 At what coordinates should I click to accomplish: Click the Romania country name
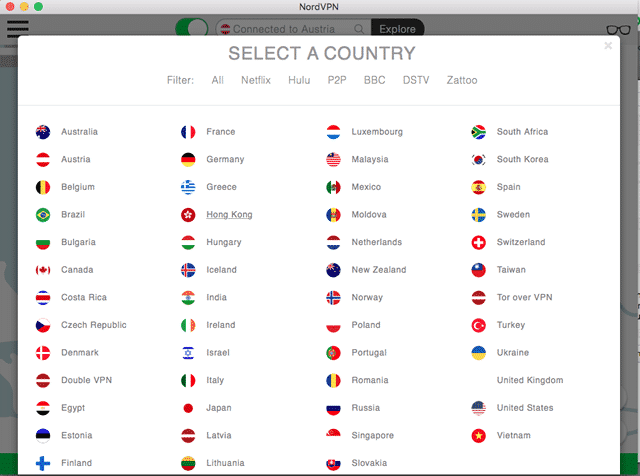pyautogui.click(x=370, y=380)
